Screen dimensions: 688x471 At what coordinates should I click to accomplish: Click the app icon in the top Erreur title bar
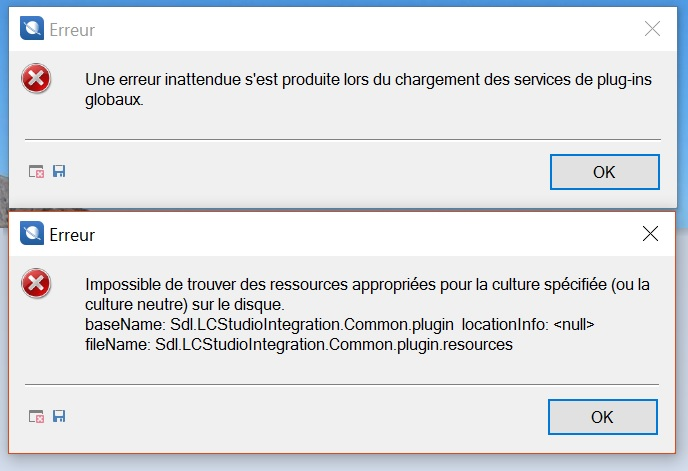tap(32, 29)
